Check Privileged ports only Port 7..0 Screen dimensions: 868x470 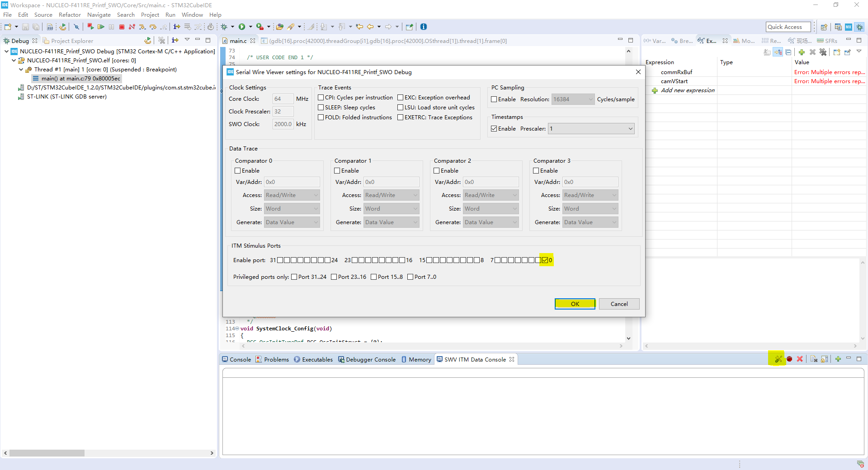coord(410,277)
